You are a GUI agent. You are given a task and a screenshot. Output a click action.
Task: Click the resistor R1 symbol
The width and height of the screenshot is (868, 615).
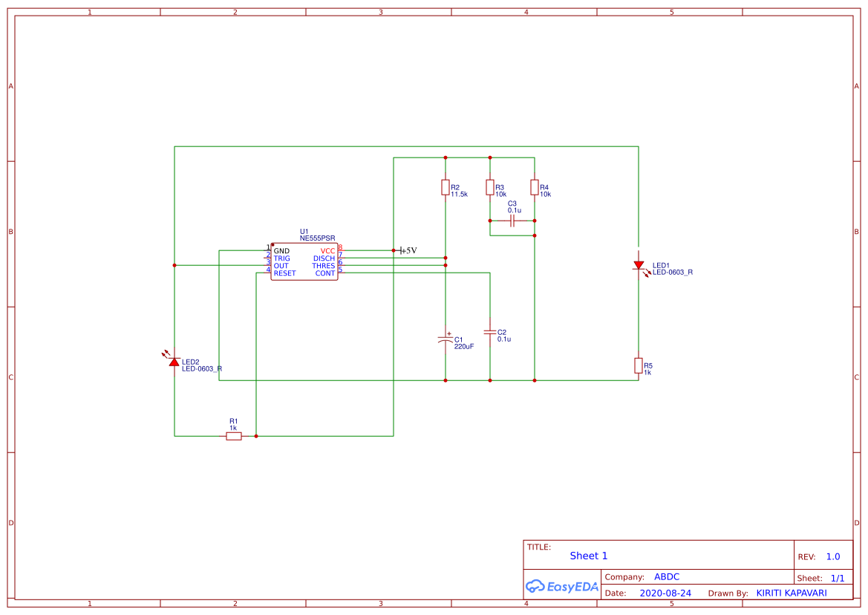(x=233, y=435)
